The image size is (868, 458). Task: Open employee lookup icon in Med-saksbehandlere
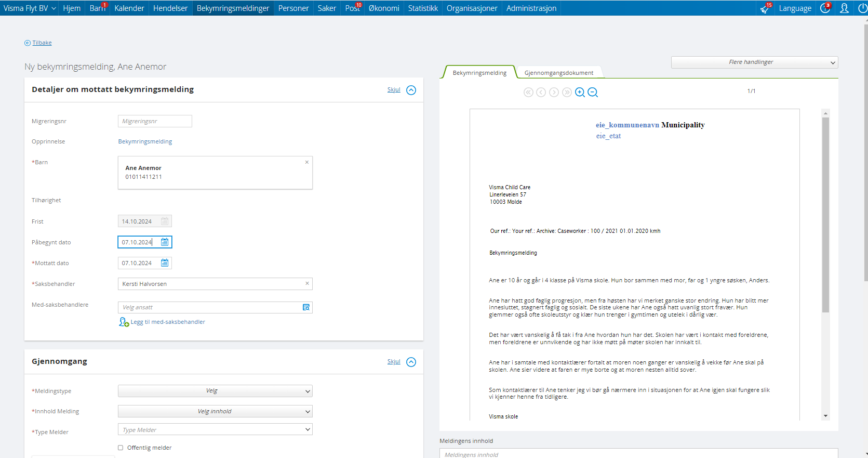click(x=306, y=307)
